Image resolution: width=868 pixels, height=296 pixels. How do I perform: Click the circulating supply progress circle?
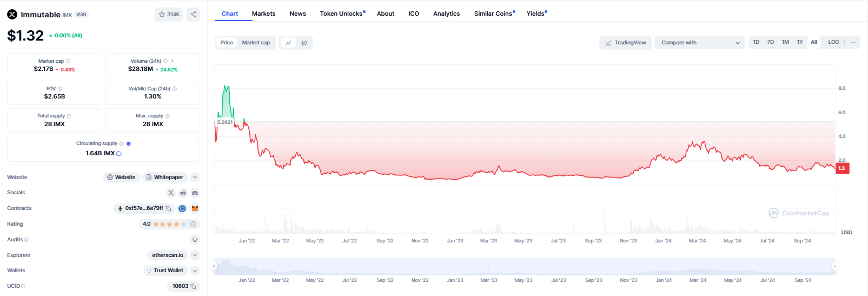[x=119, y=154]
